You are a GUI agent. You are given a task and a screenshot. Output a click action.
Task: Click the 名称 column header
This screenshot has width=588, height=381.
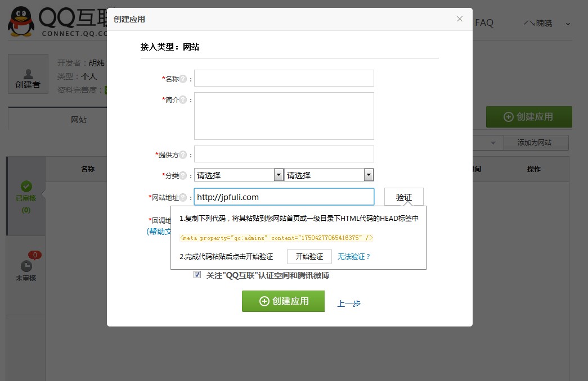(x=88, y=169)
